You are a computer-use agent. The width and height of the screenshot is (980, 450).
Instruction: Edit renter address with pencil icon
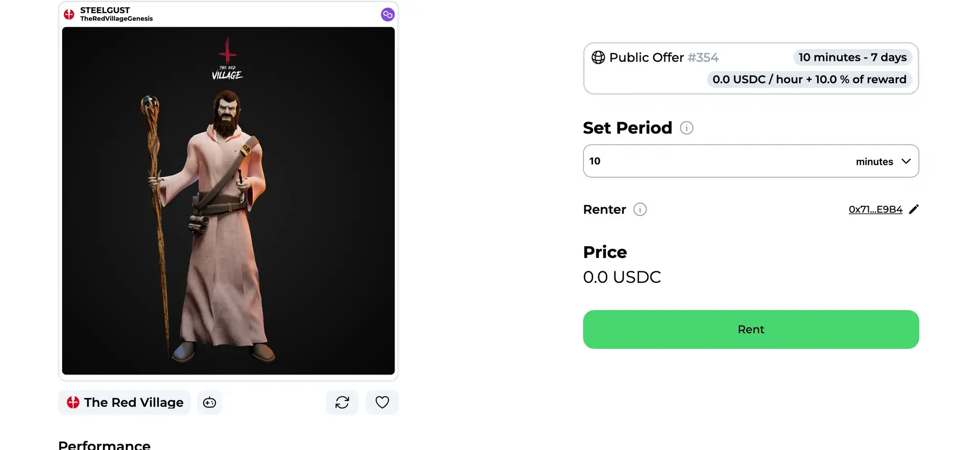[914, 209]
